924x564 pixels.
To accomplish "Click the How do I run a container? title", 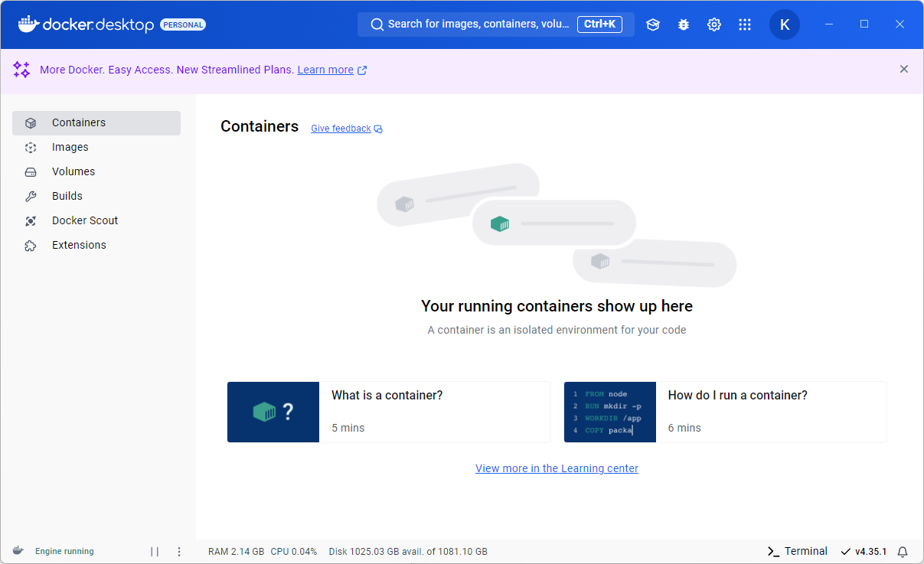I will (737, 396).
